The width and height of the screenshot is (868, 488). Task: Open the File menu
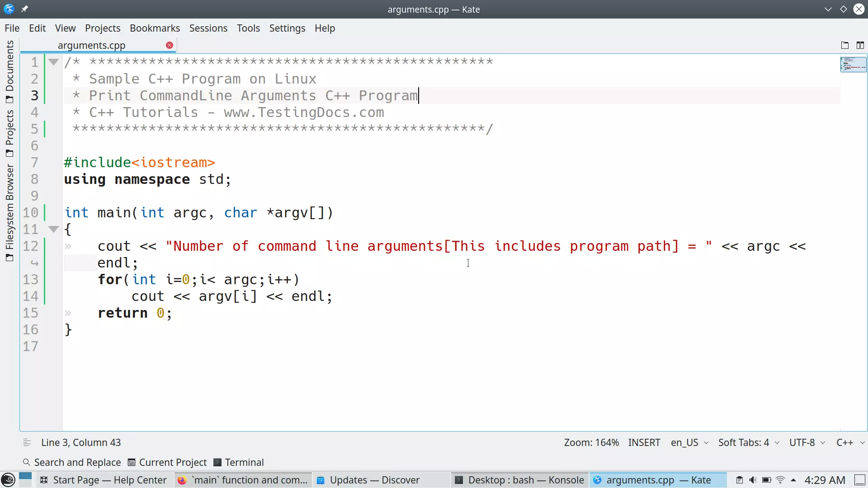click(11, 28)
